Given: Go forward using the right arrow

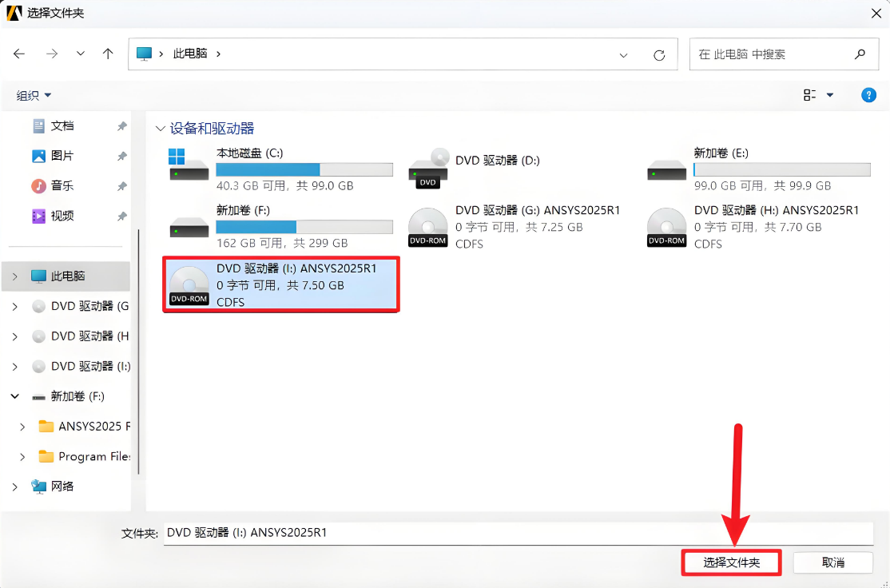Looking at the screenshot, I should [x=52, y=54].
